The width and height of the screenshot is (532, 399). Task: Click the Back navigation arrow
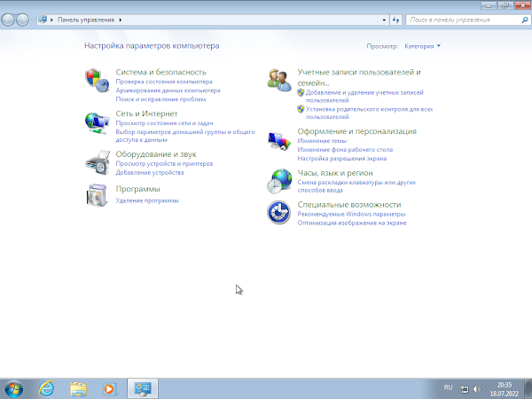click(x=8, y=20)
